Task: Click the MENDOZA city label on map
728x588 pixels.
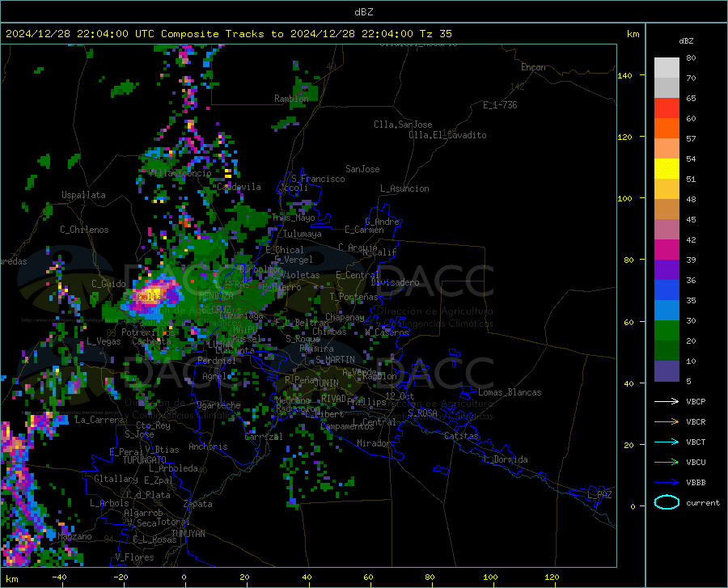Action: click(x=216, y=295)
